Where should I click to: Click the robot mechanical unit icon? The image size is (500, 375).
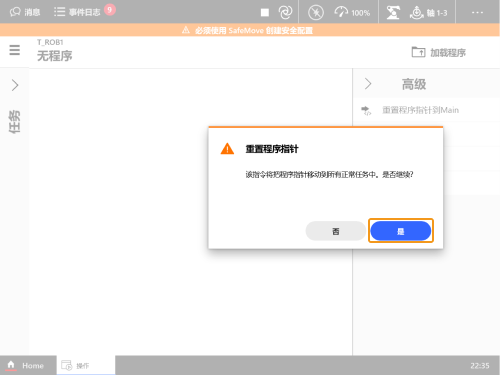[393, 13]
